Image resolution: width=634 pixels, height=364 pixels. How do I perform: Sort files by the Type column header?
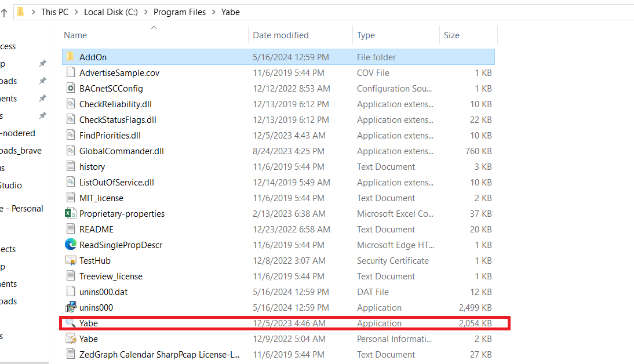pos(366,35)
